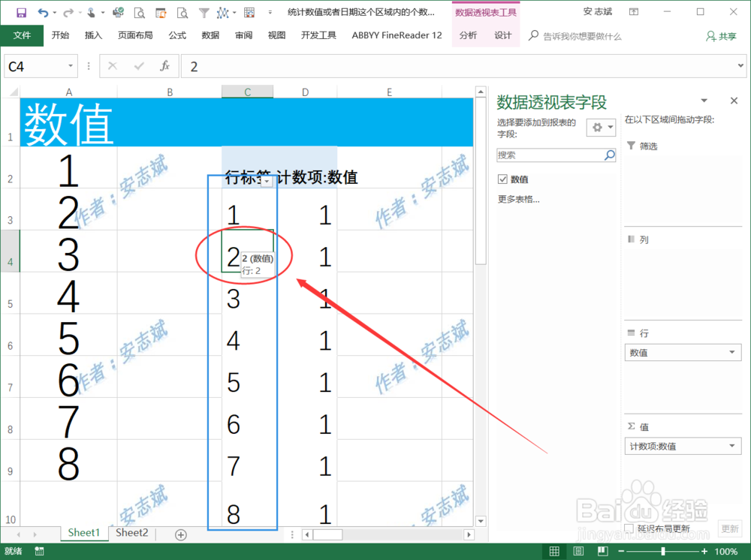Open the 数据 ribbon tab

tap(210, 35)
